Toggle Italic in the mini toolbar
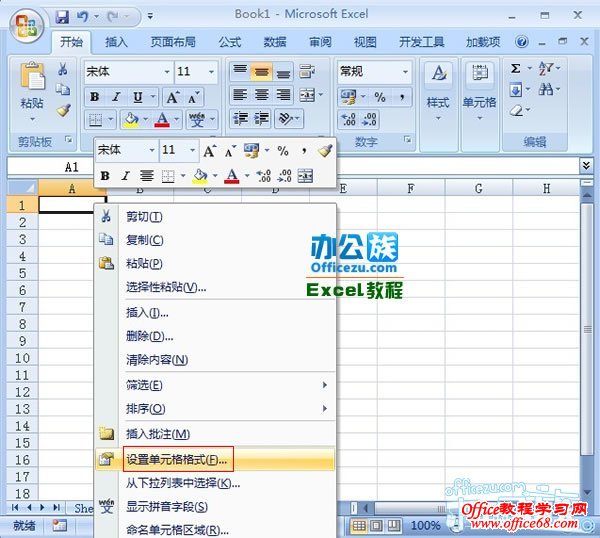The height and width of the screenshot is (538, 600). 126,176
